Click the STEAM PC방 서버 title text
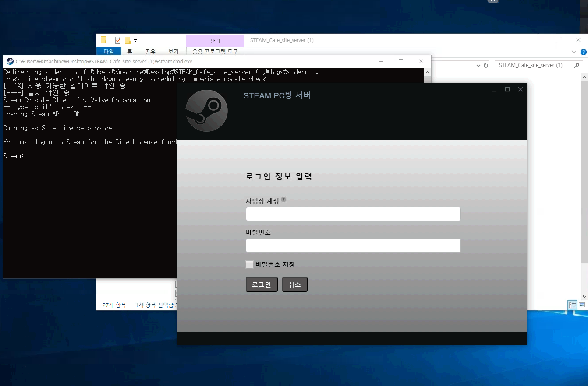This screenshot has width=588, height=386. [x=277, y=95]
